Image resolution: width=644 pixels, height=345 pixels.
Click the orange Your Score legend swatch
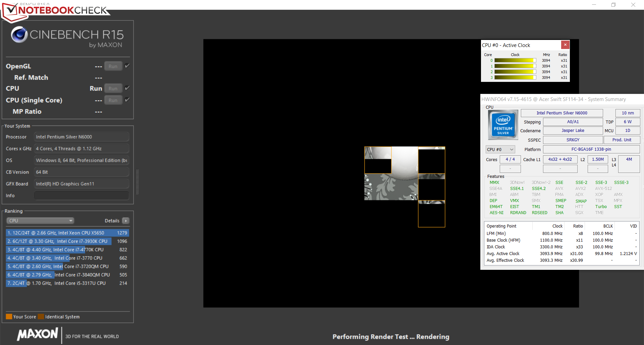click(x=9, y=316)
